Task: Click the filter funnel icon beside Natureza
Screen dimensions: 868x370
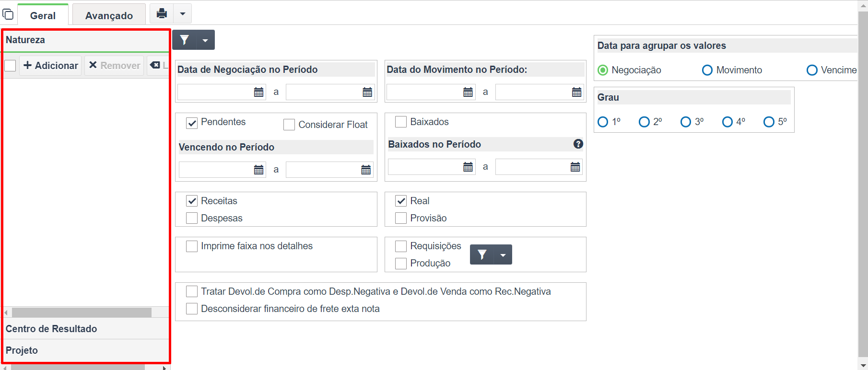Action: 185,40
